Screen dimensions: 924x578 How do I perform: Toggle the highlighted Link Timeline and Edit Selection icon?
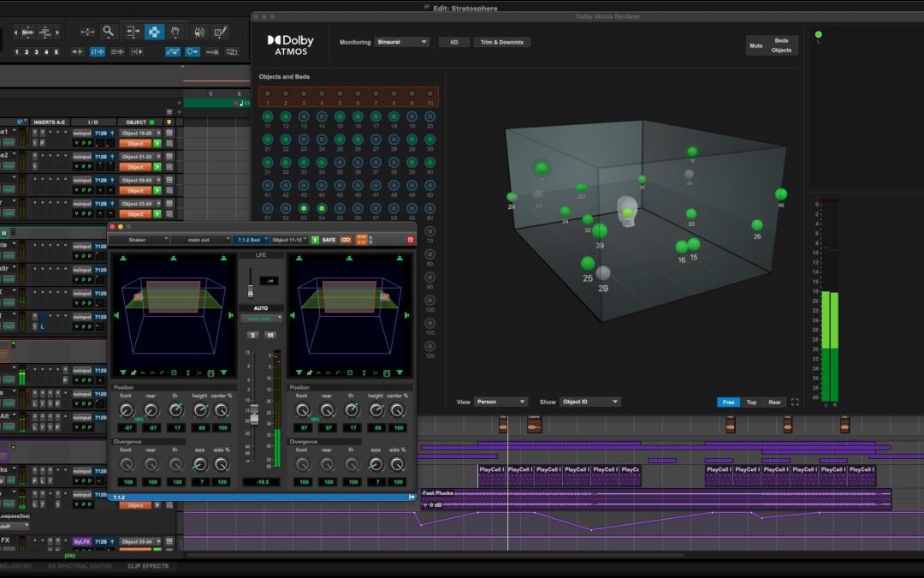(98, 52)
